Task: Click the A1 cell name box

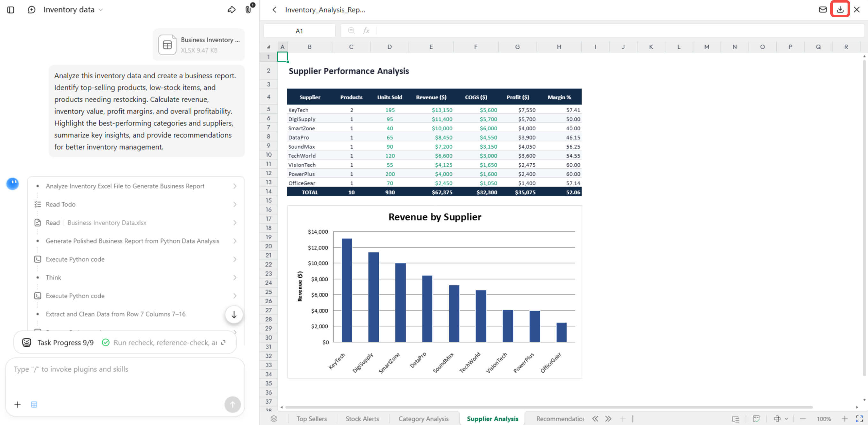Action: (299, 31)
